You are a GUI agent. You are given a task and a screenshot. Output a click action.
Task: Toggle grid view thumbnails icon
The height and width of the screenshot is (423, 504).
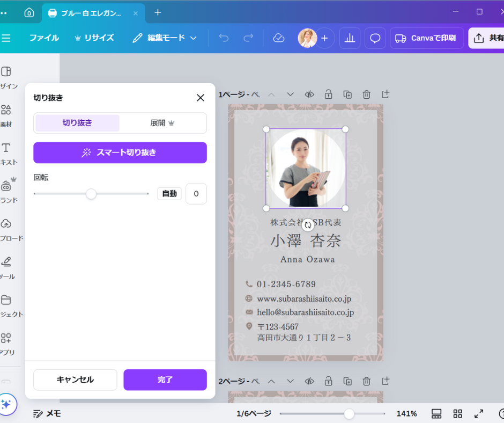coord(457,413)
